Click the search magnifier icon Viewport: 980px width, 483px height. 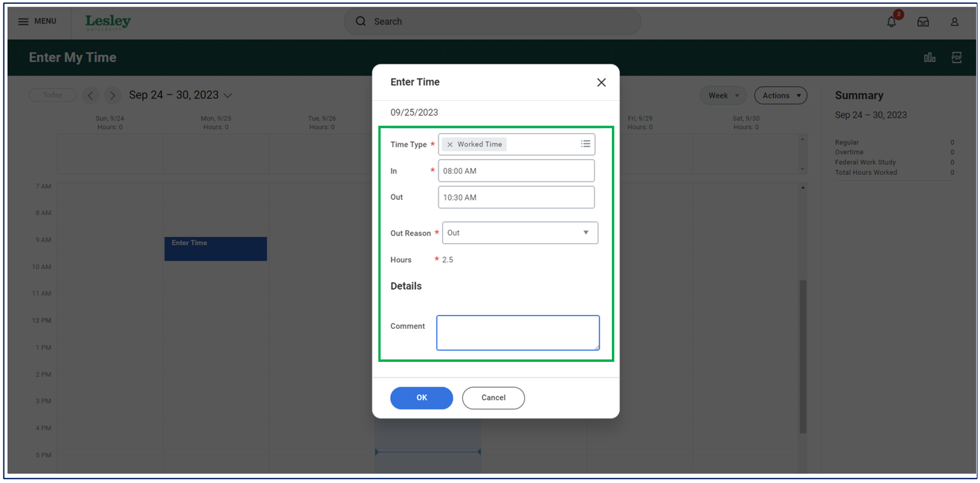pyautogui.click(x=361, y=21)
